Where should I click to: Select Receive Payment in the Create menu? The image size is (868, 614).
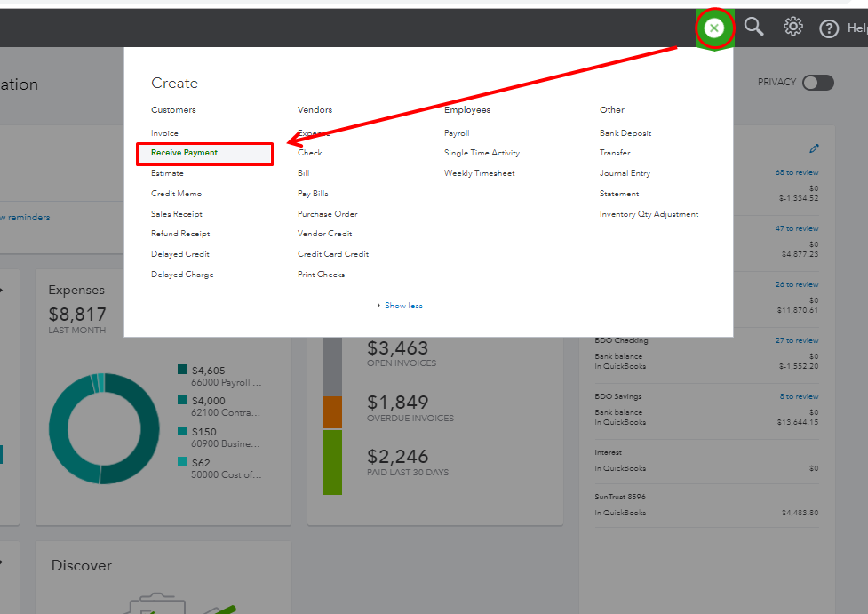coord(185,153)
